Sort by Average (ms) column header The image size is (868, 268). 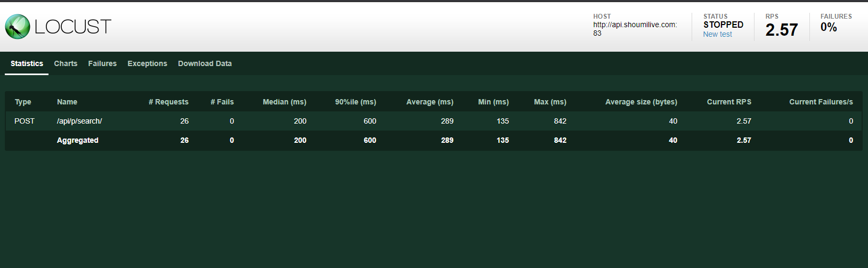click(430, 102)
